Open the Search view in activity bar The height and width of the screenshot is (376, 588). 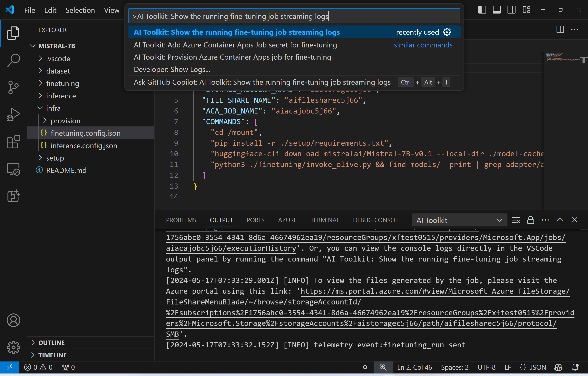click(13, 60)
